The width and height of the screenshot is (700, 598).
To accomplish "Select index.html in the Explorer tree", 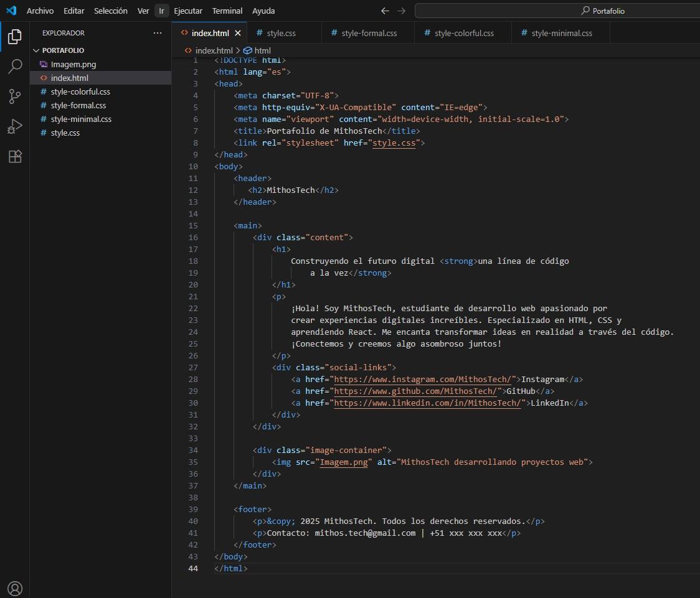I will pyautogui.click(x=100, y=78).
